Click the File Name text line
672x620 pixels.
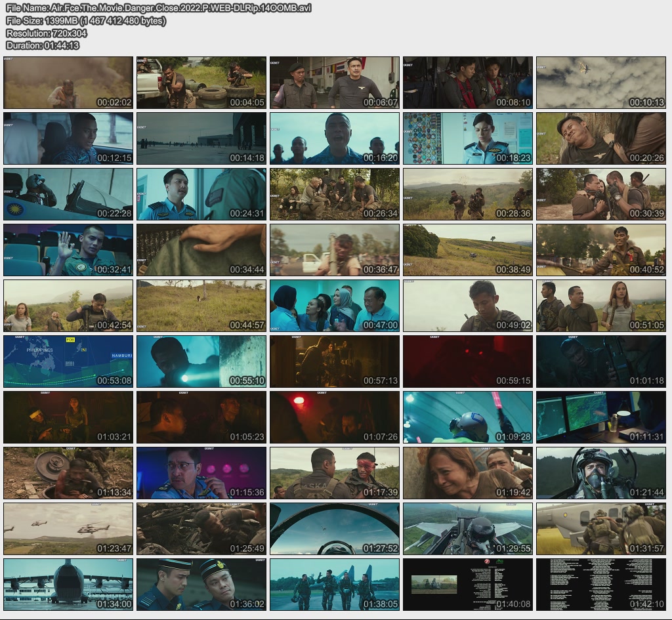(158, 8)
